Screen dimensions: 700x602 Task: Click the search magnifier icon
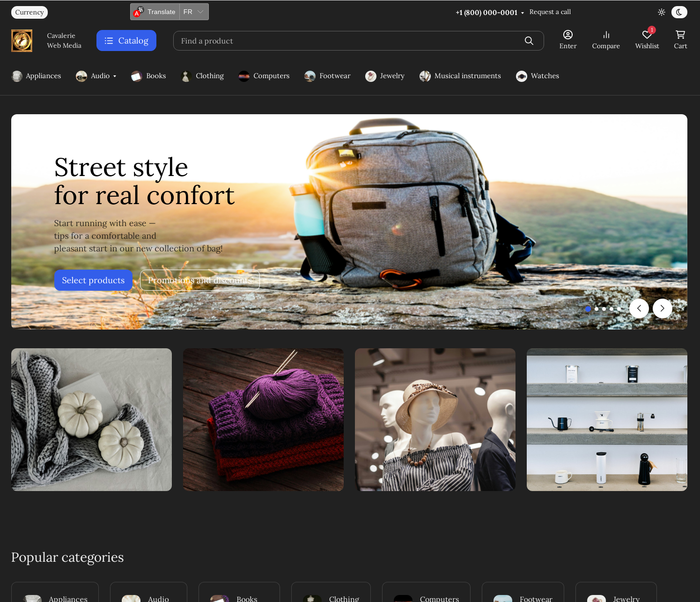pyautogui.click(x=529, y=41)
